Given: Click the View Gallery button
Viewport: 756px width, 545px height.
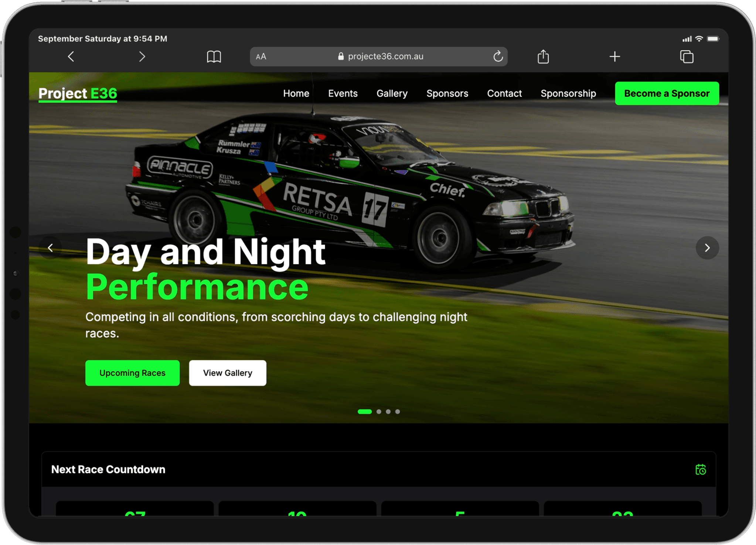Looking at the screenshot, I should (228, 373).
